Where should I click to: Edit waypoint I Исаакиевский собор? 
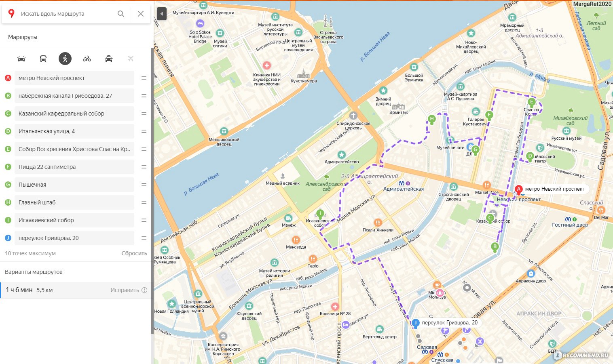(x=74, y=220)
